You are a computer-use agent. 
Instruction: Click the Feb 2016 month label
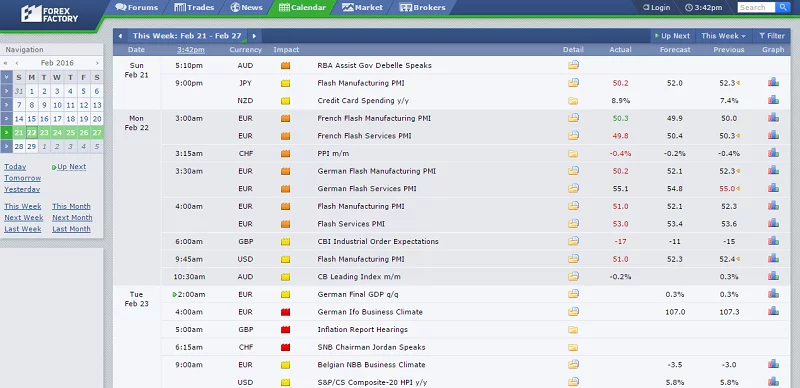(57, 63)
